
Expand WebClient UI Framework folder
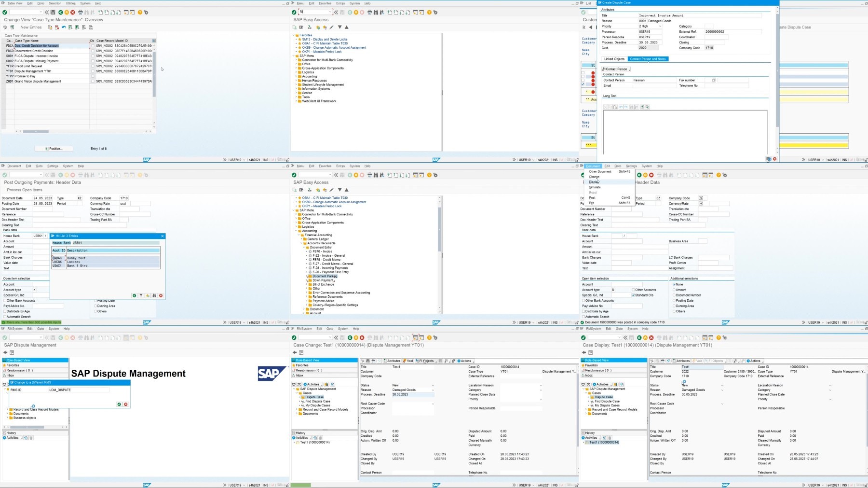click(296, 101)
